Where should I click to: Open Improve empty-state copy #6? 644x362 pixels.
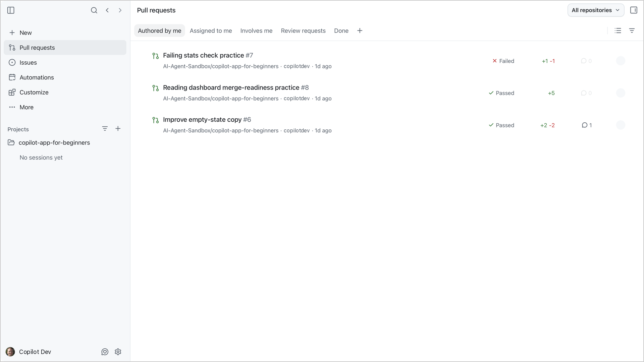[x=207, y=120]
